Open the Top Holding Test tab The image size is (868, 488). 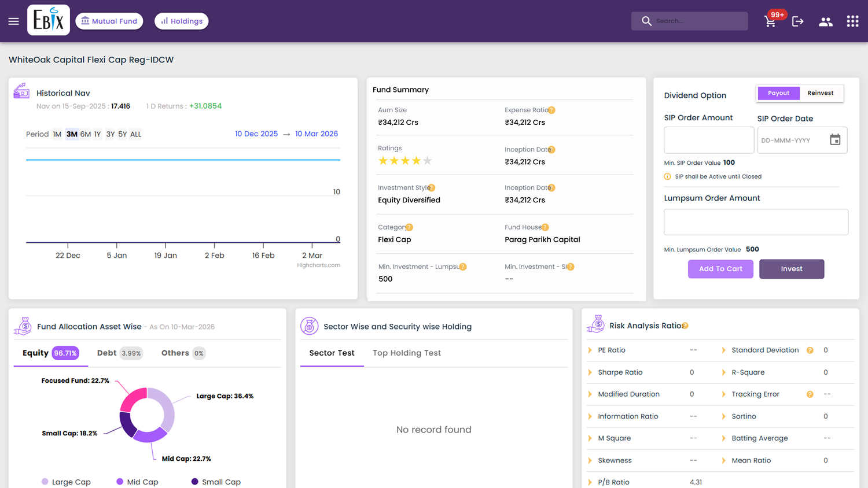(407, 353)
